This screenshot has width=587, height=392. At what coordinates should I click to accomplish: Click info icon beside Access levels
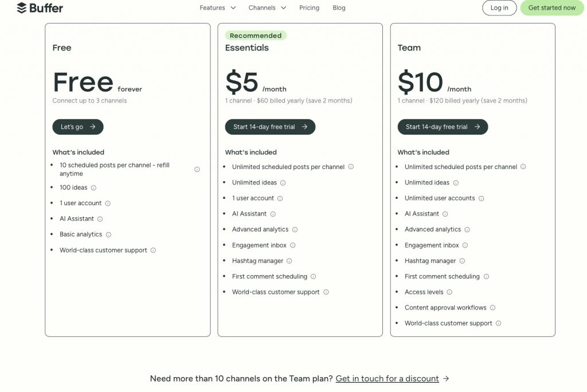pyautogui.click(x=449, y=292)
